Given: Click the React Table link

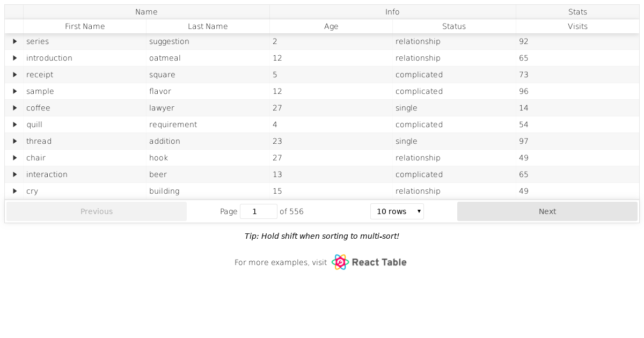Looking at the screenshot, I should pos(378,262).
